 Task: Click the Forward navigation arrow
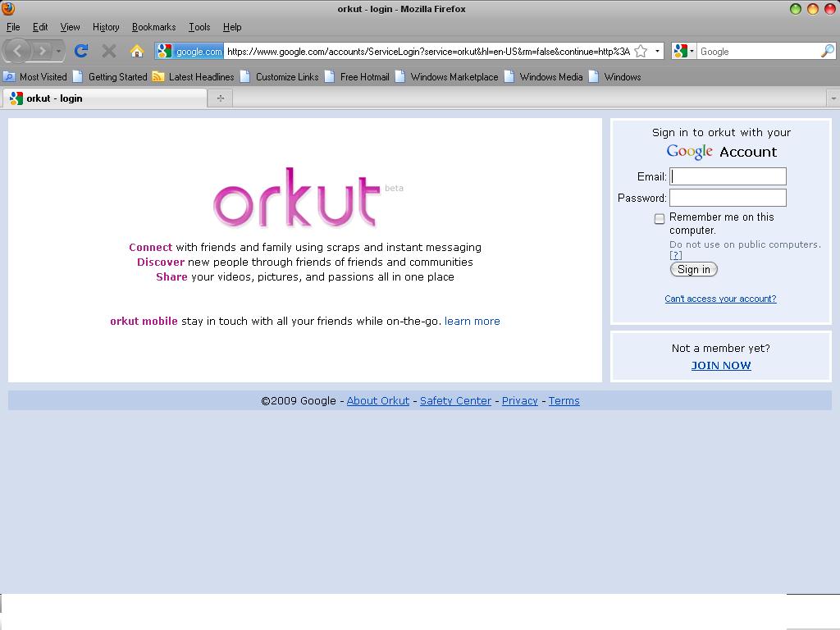coord(42,52)
